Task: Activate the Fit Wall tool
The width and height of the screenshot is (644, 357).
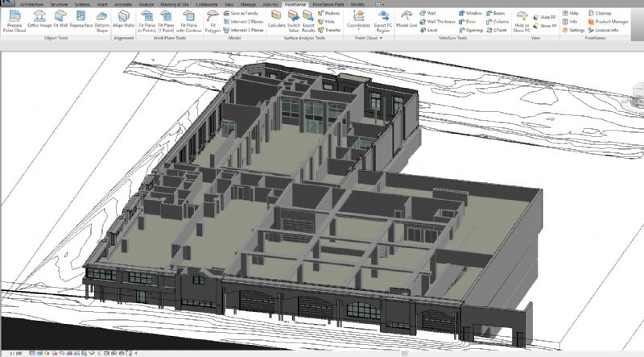Action: (x=60, y=21)
